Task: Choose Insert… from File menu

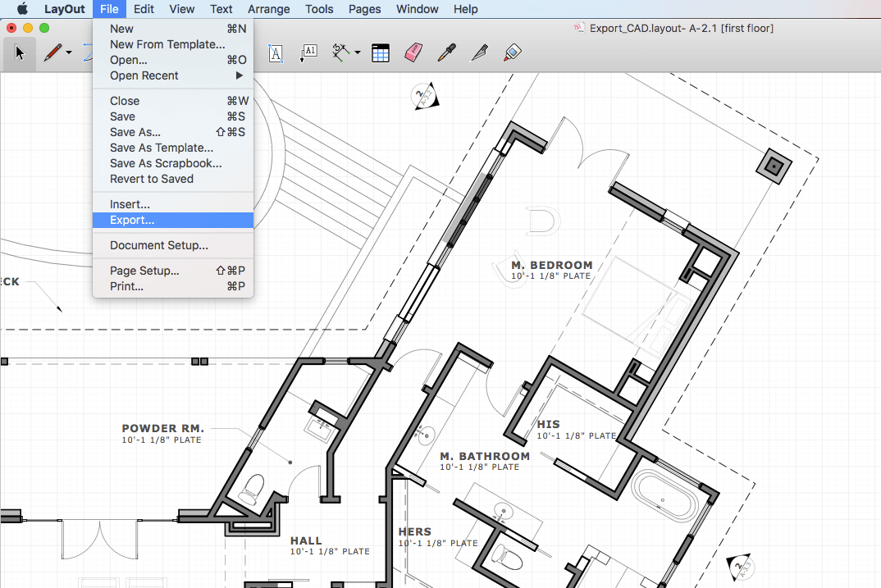Action: click(173, 204)
